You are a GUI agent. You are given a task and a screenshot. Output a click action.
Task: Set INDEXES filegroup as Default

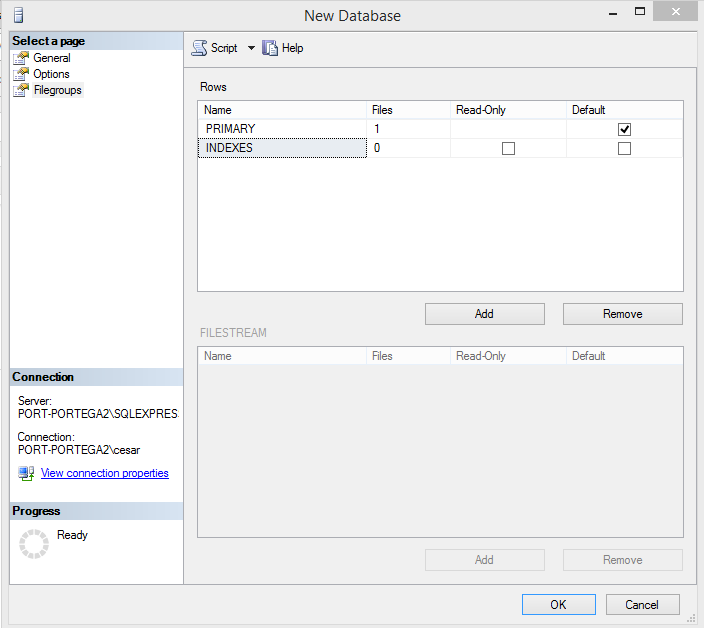point(625,149)
